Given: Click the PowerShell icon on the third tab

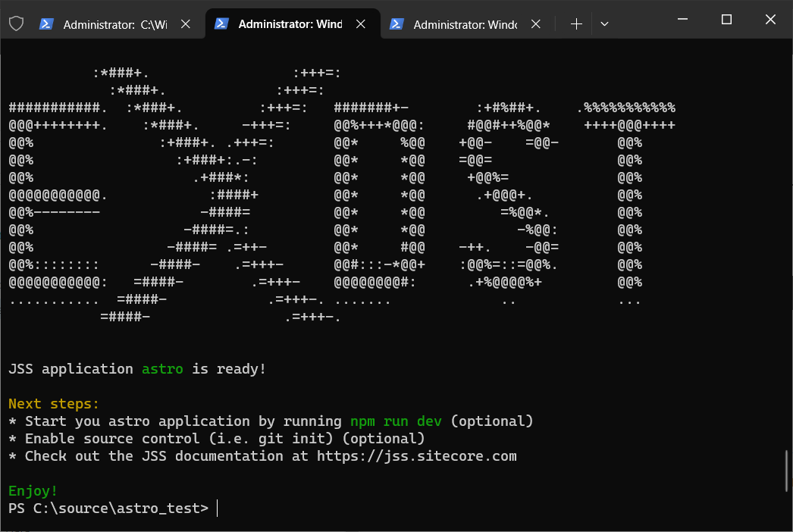Looking at the screenshot, I should tap(396, 23).
